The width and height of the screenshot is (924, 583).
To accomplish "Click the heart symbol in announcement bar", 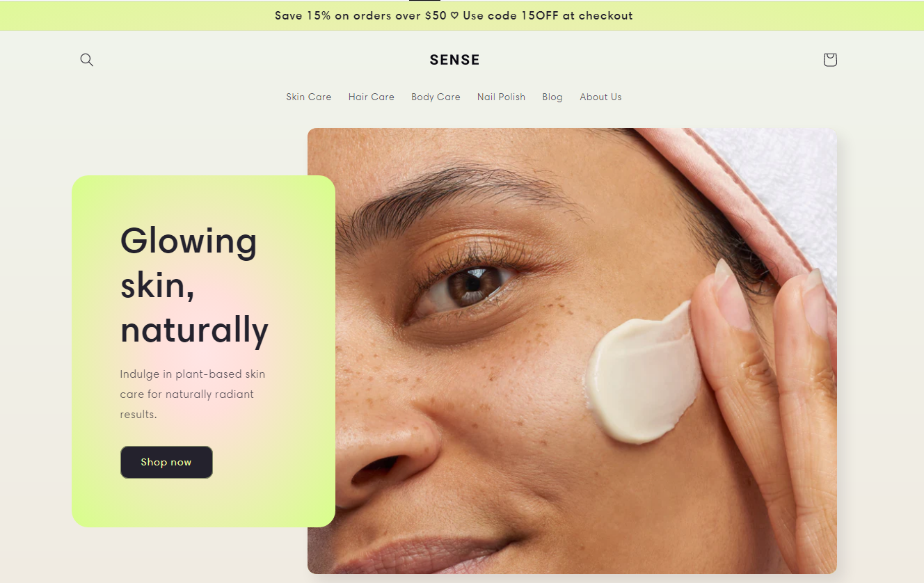I will pos(454,16).
